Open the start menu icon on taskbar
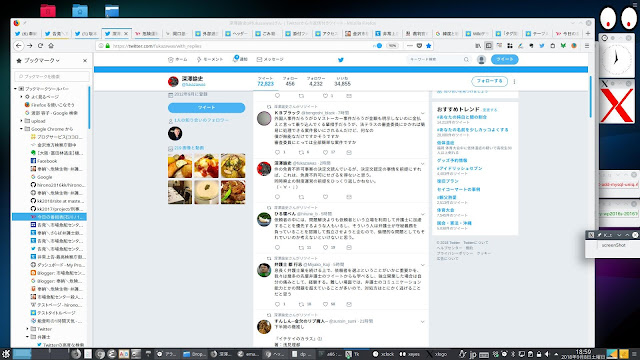 (6, 354)
